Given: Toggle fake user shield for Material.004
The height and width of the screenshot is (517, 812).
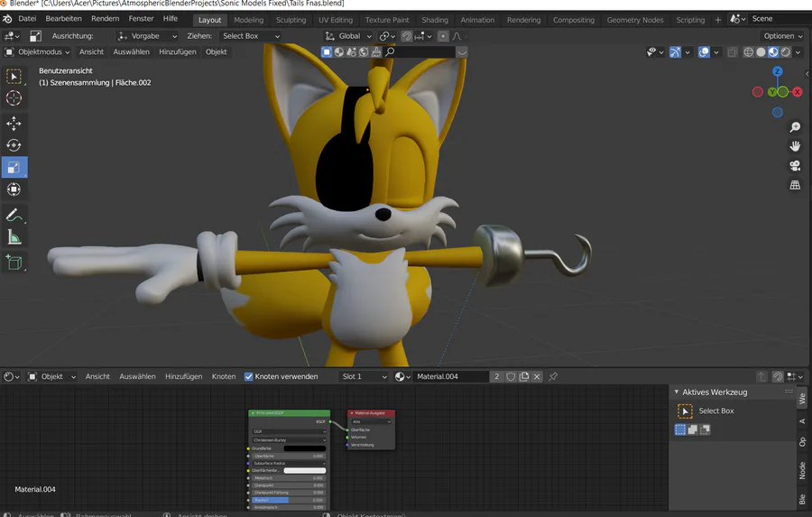Looking at the screenshot, I should coord(511,376).
